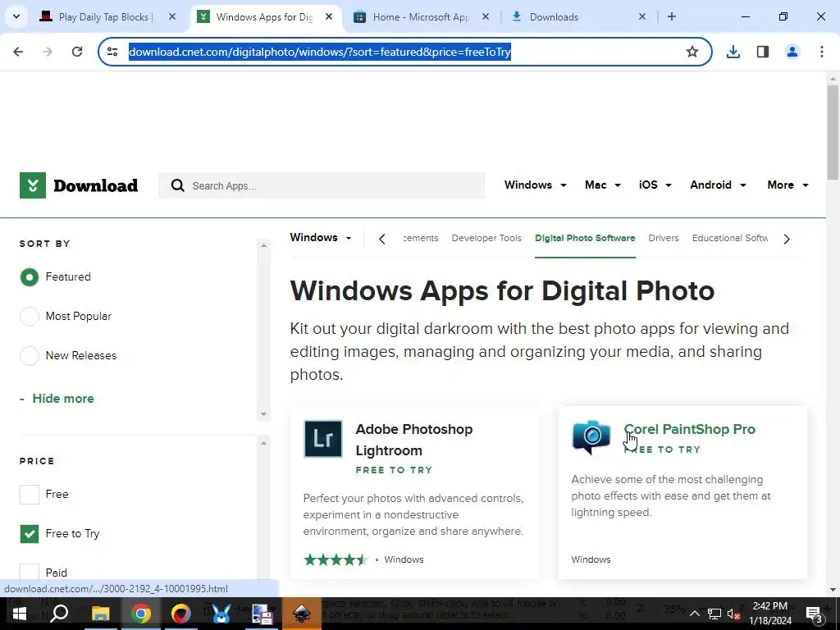
Task: Open Educational Software category tab
Action: (x=729, y=238)
